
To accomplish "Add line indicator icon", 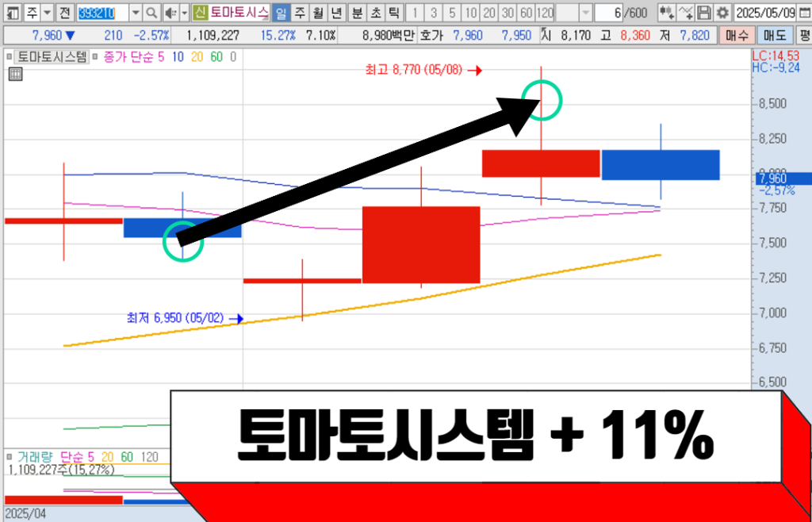I will pos(686,12).
